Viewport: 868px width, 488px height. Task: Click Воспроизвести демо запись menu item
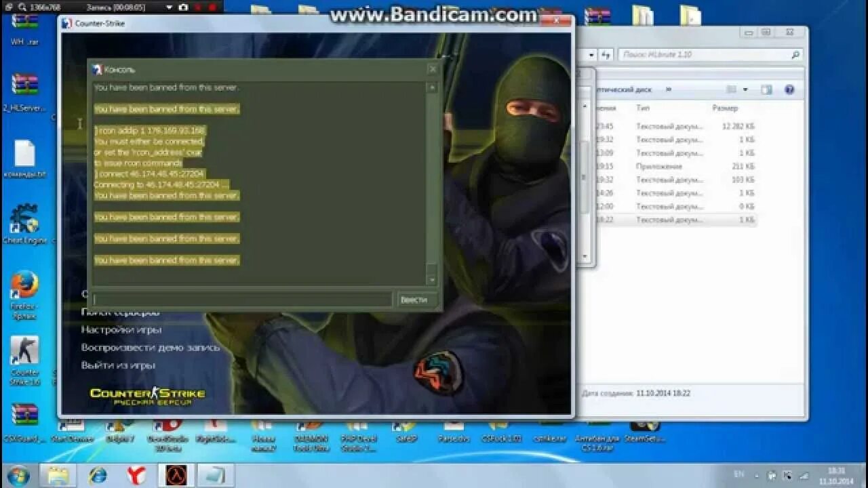click(x=151, y=347)
